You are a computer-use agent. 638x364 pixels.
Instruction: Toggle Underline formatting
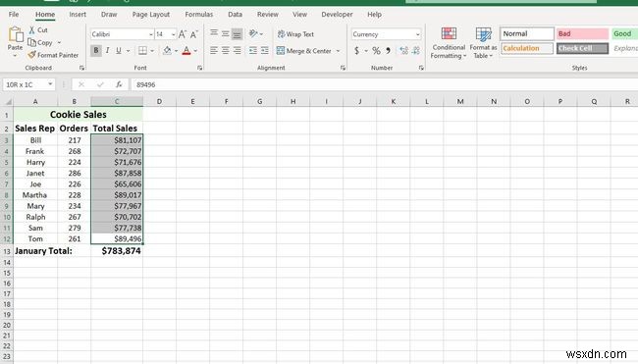(x=119, y=50)
